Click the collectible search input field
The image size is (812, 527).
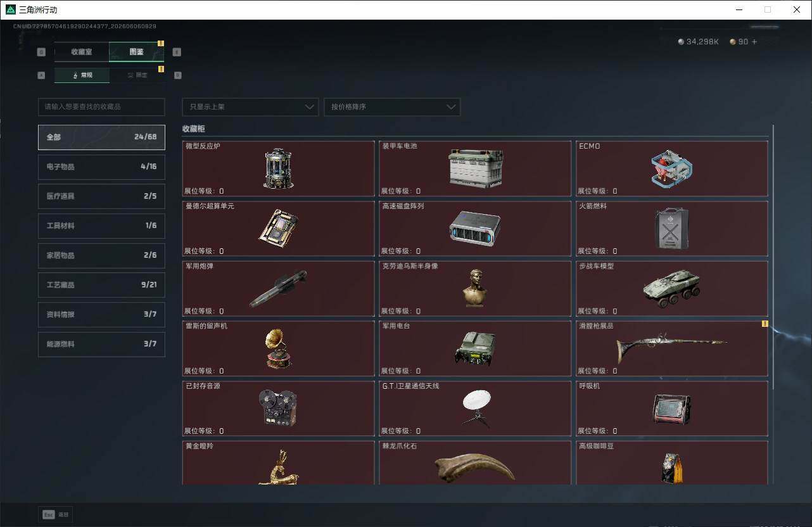(101, 107)
